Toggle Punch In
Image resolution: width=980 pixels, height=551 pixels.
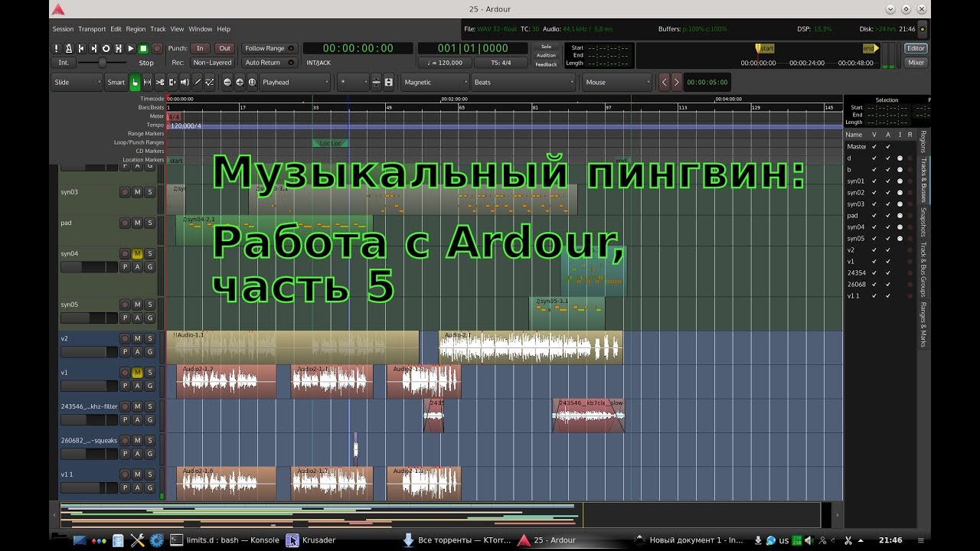200,48
